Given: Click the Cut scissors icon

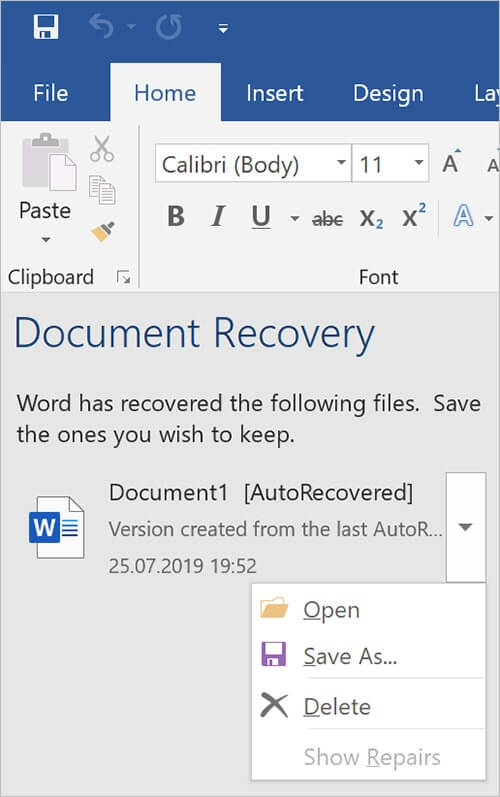Looking at the screenshot, I should pyautogui.click(x=102, y=148).
